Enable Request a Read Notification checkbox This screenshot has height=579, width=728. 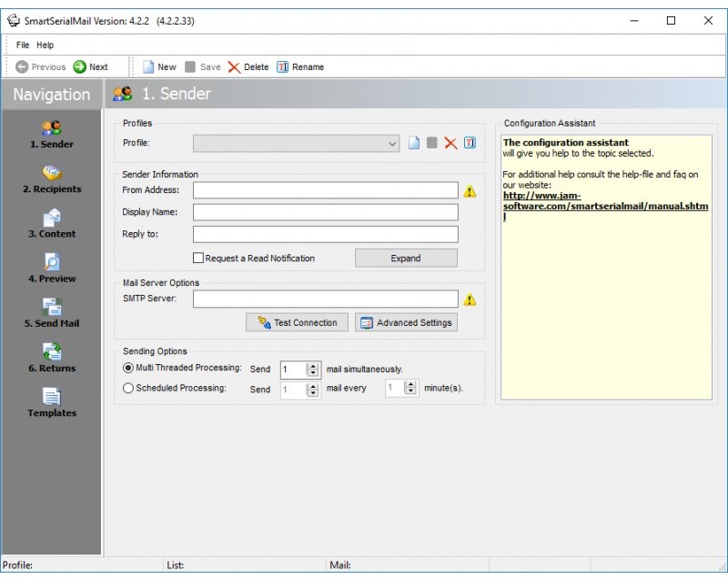(x=198, y=259)
